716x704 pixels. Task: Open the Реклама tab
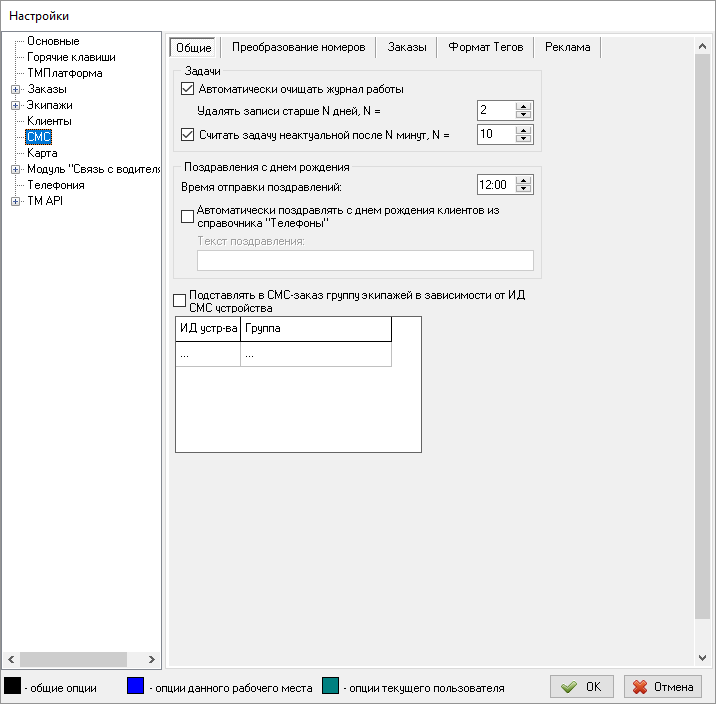click(567, 47)
